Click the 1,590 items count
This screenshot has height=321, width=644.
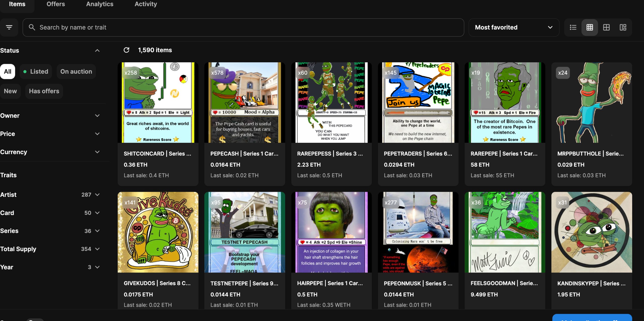pyautogui.click(x=155, y=50)
